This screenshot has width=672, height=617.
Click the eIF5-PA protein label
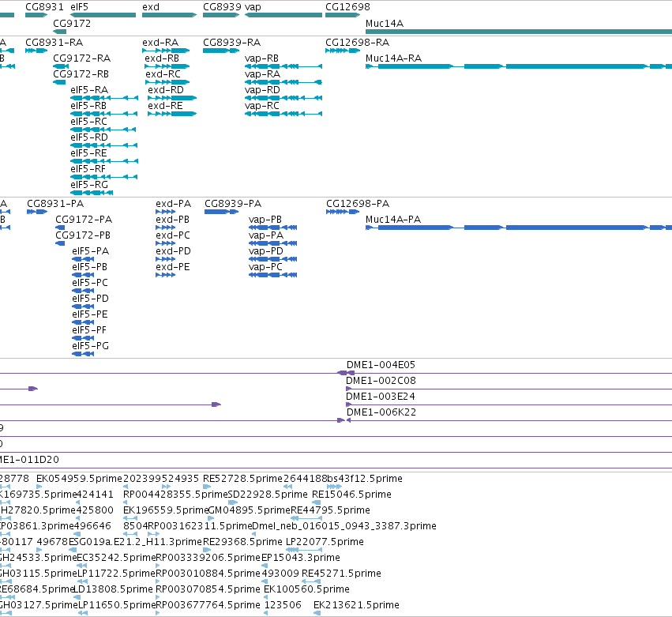click(x=91, y=251)
